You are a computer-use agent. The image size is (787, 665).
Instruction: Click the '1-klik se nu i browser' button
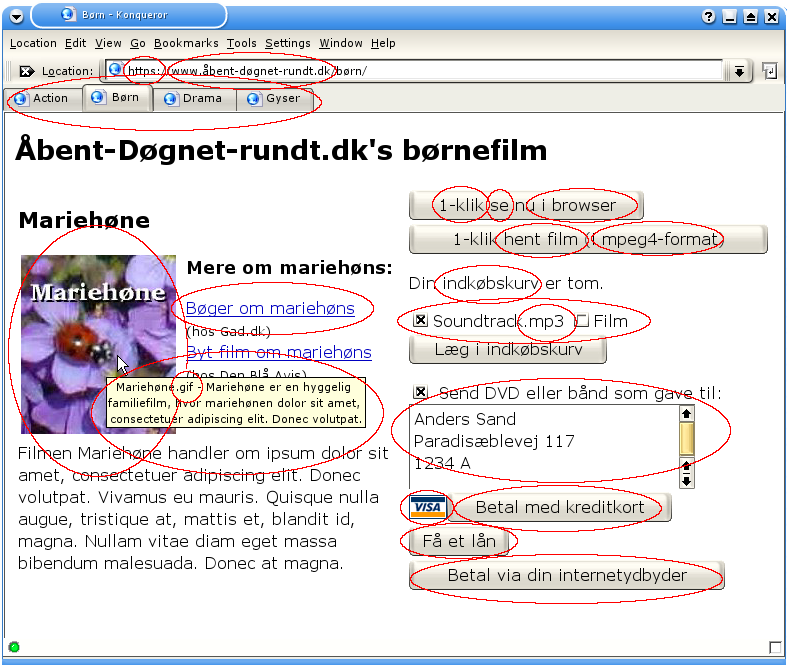(526, 205)
